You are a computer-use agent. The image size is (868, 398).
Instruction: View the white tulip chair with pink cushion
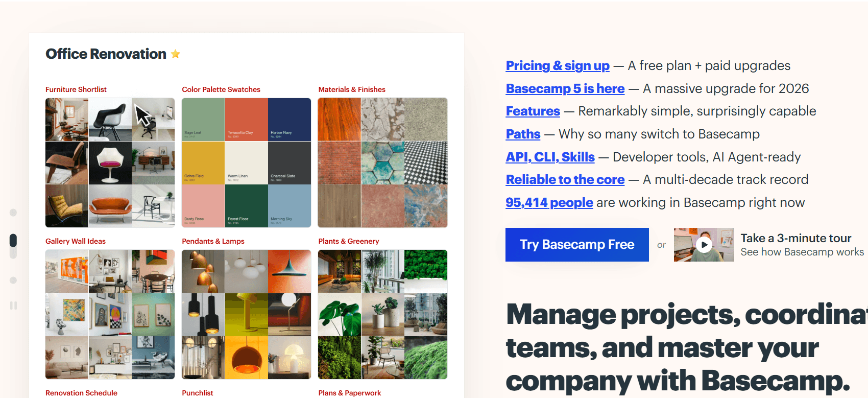coord(110,163)
